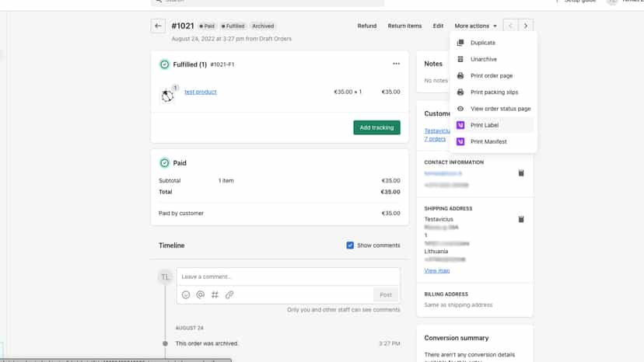Click the purple app icon beside Print Manifest

pos(460,141)
